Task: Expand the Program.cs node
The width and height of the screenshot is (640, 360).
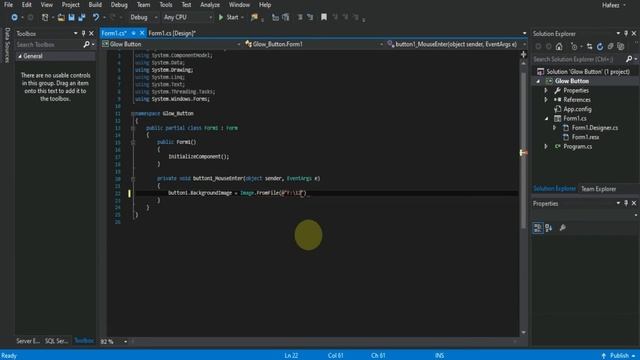Action: click(x=546, y=146)
